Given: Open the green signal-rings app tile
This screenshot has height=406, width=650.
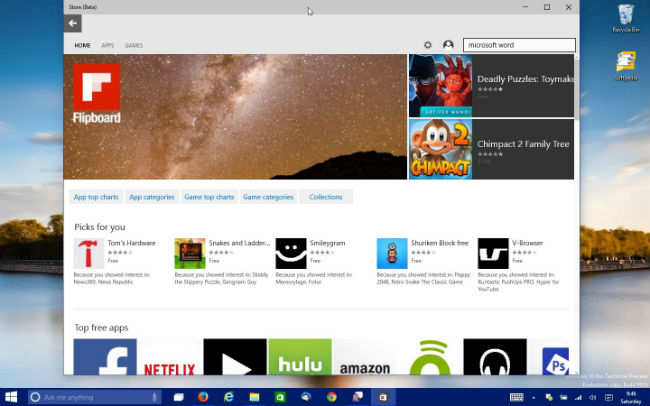Looking at the screenshot, I should (x=430, y=357).
